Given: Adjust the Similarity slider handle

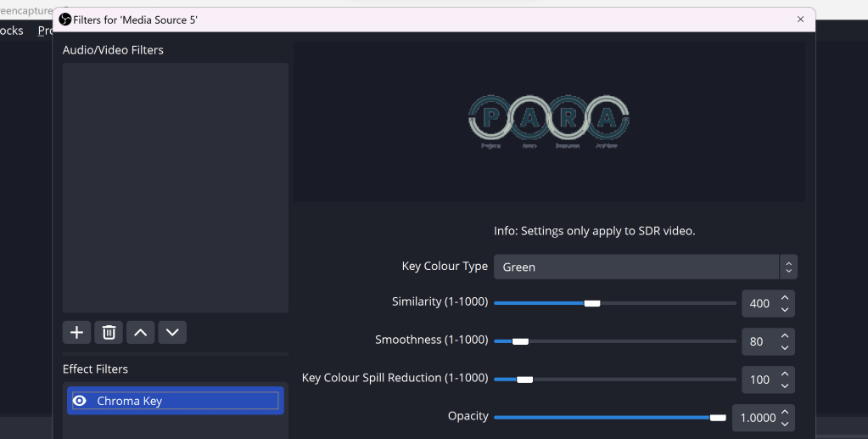Looking at the screenshot, I should click(591, 303).
